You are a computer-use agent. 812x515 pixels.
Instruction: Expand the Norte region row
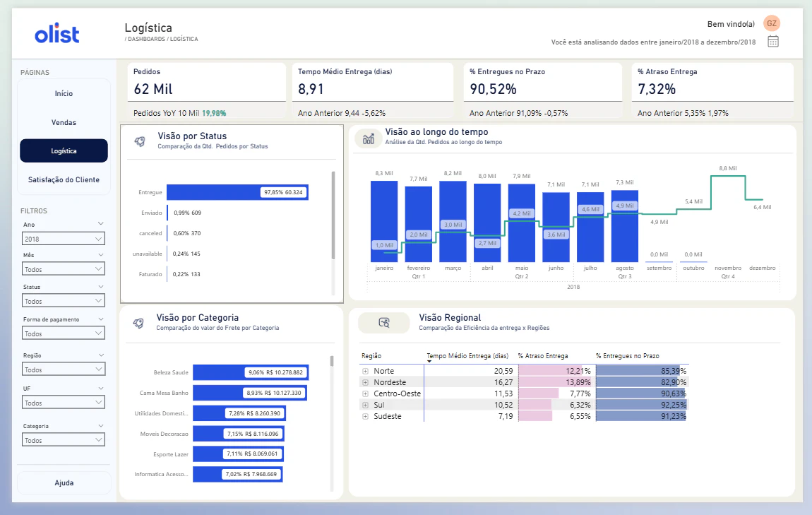365,371
